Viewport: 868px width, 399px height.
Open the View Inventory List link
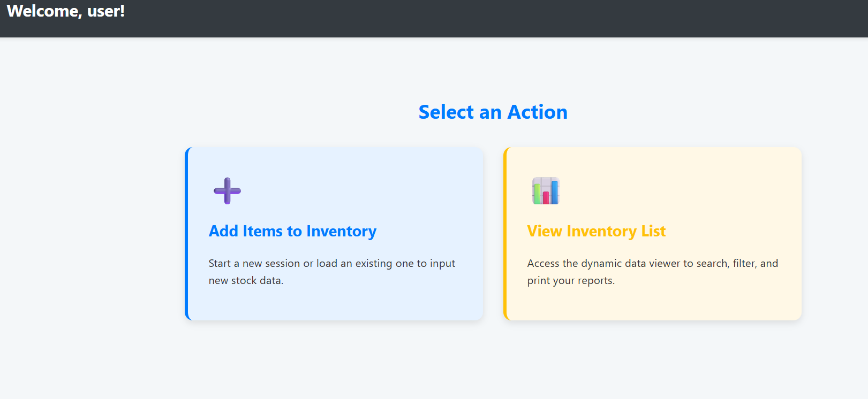coord(596,231)
